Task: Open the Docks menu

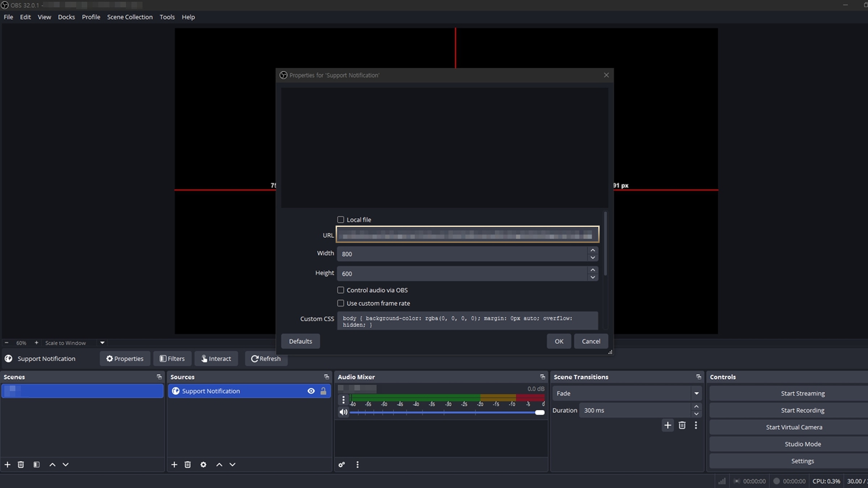Action: [67, 17]
